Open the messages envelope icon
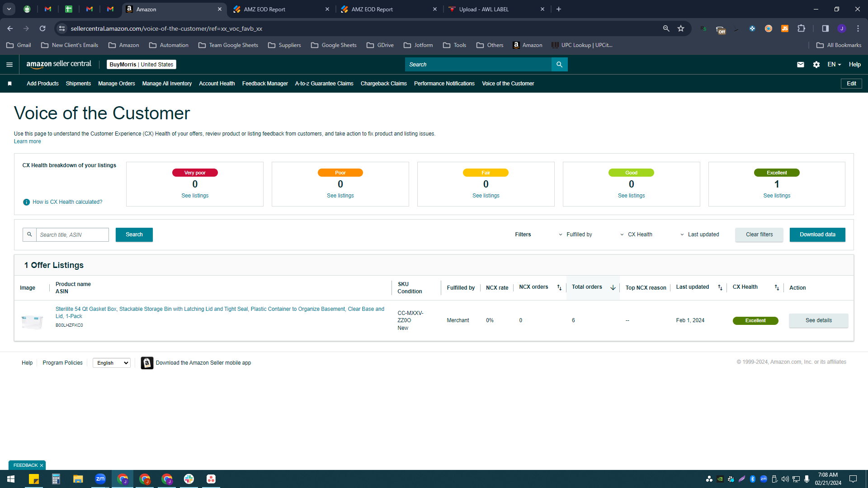 click(801, 65)
